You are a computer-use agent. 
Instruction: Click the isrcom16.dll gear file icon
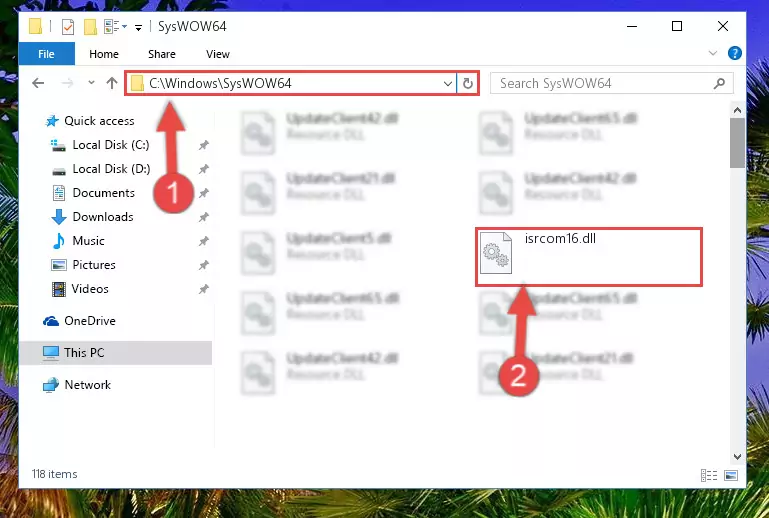496,253
